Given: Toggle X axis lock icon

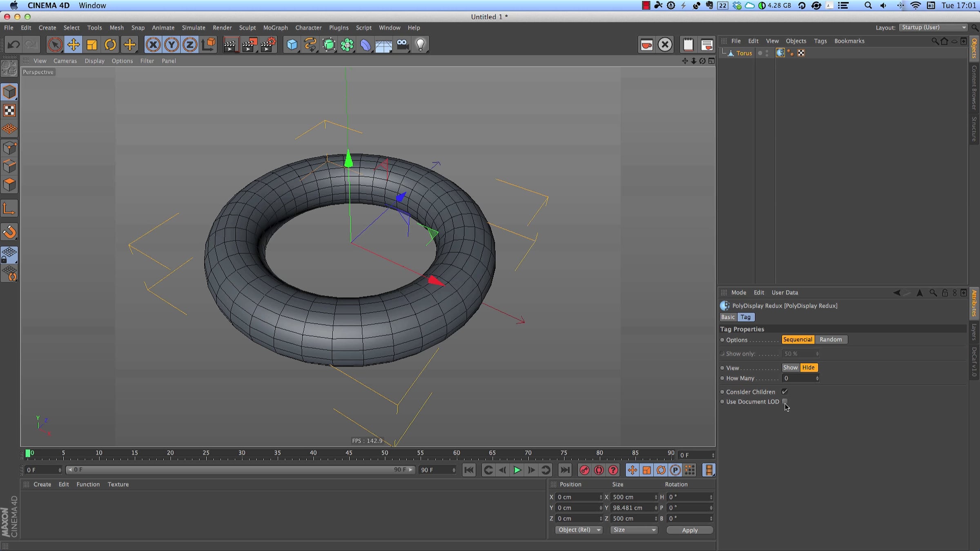Looking at the screenshot, I should pos(153,44).
